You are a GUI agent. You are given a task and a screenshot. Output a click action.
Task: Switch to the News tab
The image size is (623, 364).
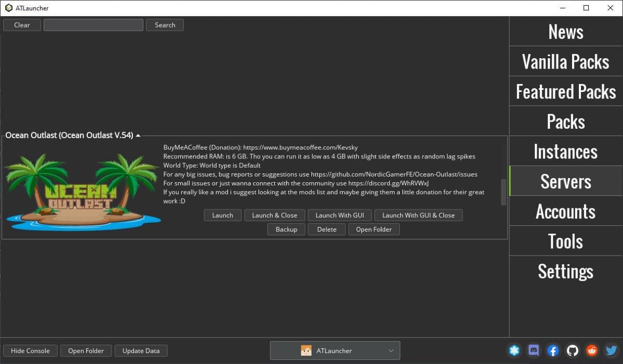click(x=566, y=32)
